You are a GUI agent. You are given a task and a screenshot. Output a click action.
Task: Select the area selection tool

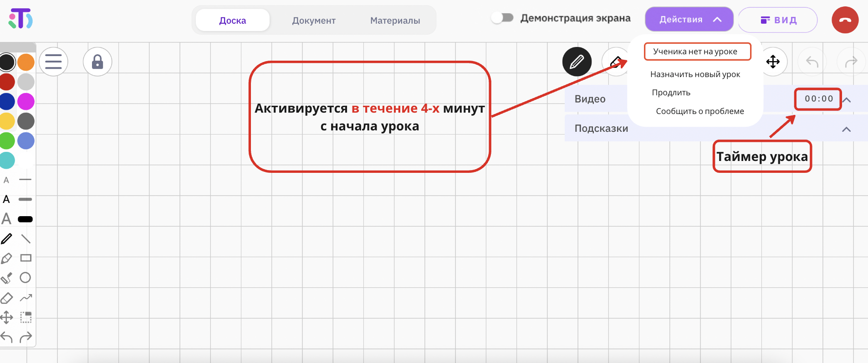pos(26,317)
